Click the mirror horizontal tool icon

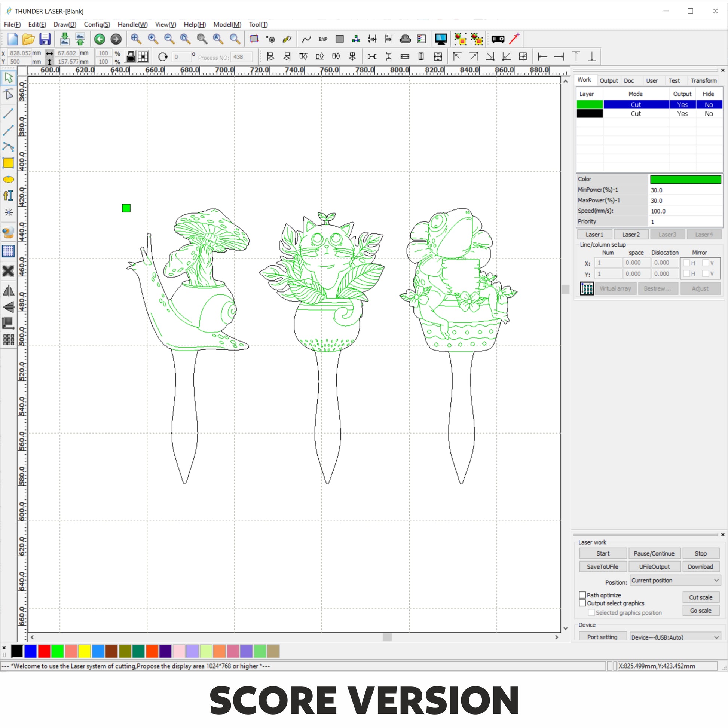coord(8,291)
